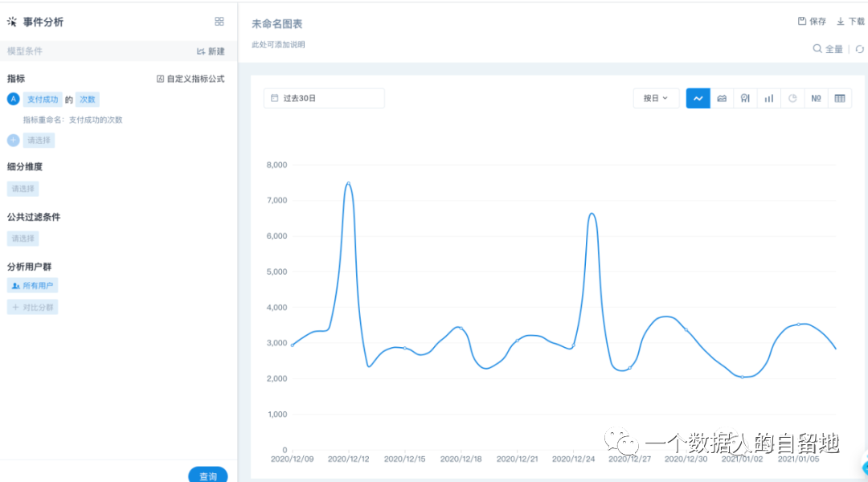Open the 过去30日 date range picker
Viewport: 868px width, 482px height.
pyautogui.click(x=324, y=97)
